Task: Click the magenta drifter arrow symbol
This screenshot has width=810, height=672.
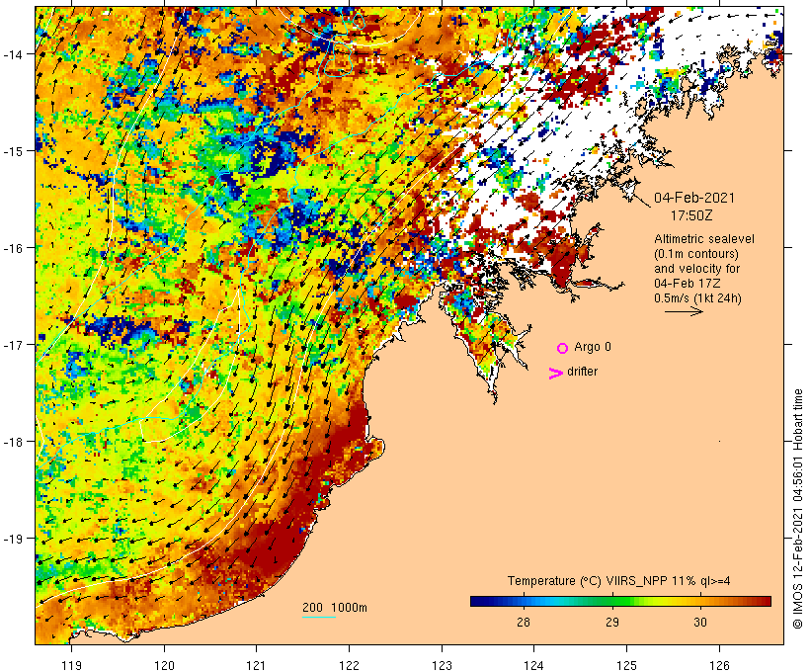Action: [555, 374]
